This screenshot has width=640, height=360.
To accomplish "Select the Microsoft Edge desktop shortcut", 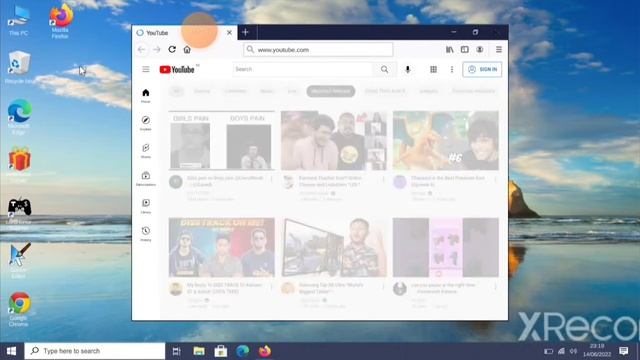I will tap(18, 117).
